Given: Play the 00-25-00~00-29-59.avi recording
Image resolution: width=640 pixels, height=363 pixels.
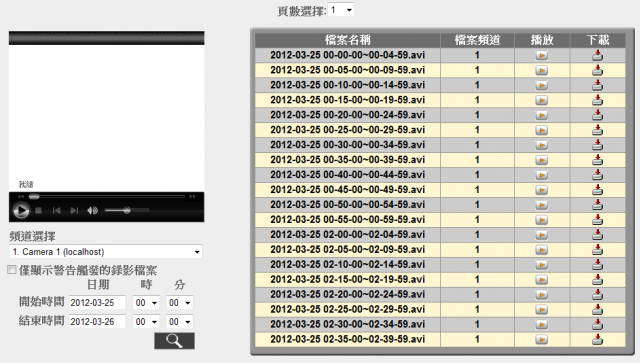Looking at the screenshot, I should pos(541,130).
